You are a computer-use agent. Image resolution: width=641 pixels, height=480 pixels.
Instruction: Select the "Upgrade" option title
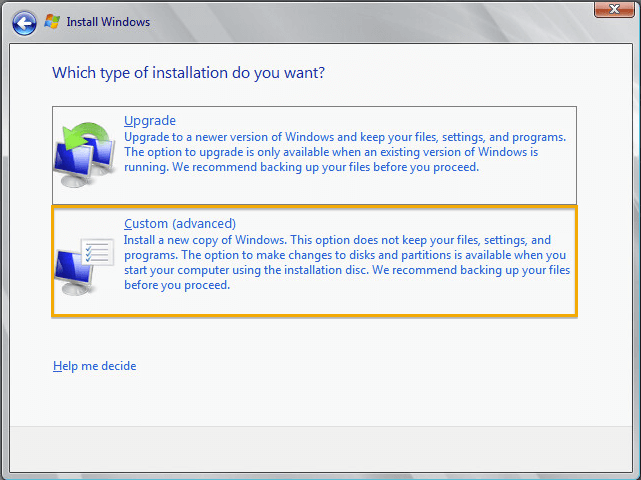pyautogui.click(x=149, y=121)
